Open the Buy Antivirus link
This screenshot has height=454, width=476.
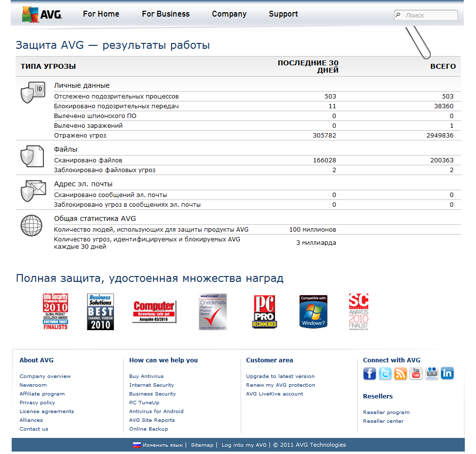pos(146,376)
